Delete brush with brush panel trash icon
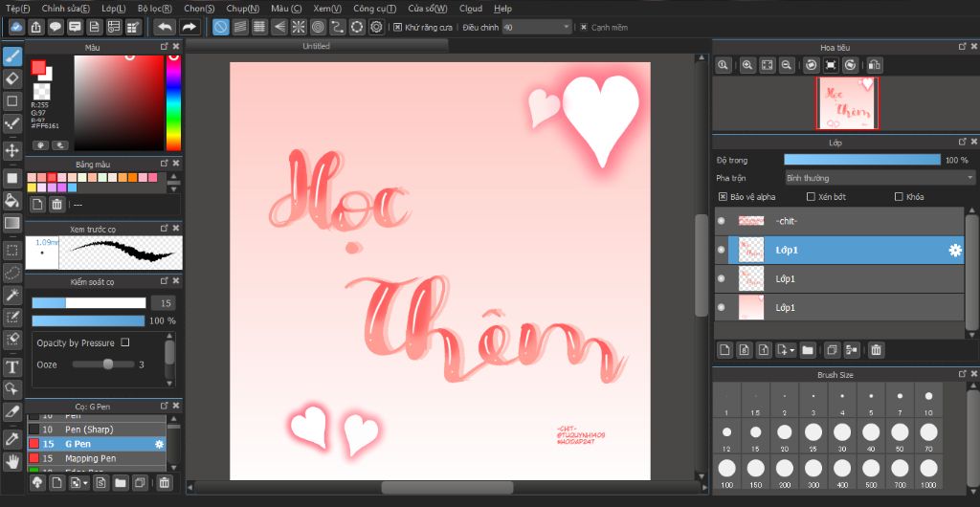 165,482
